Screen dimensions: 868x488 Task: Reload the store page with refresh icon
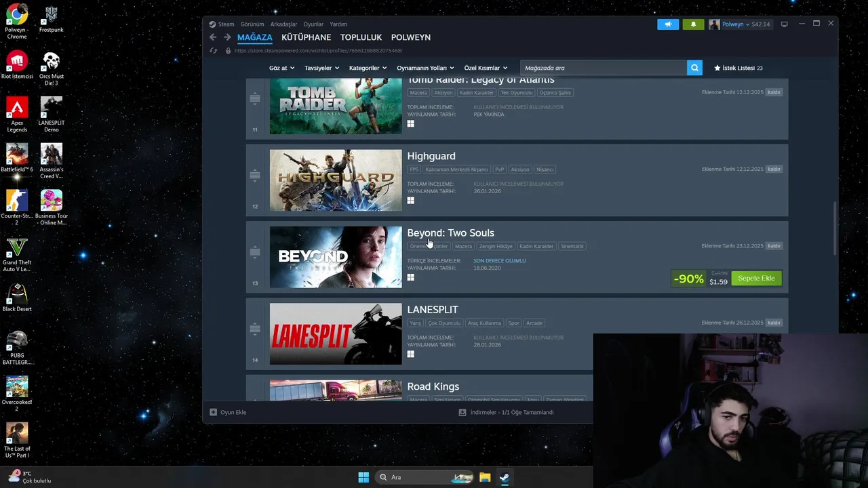click(213, 51)
